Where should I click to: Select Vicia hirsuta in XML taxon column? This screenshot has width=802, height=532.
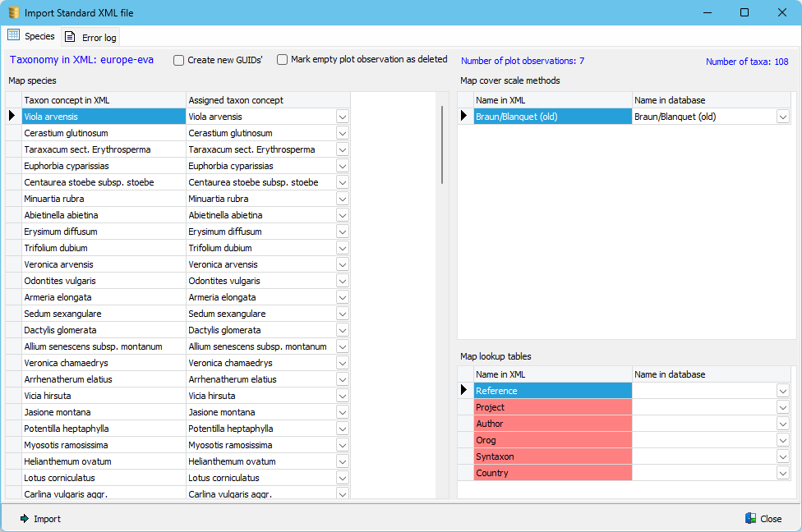click(x=104, y=396)
